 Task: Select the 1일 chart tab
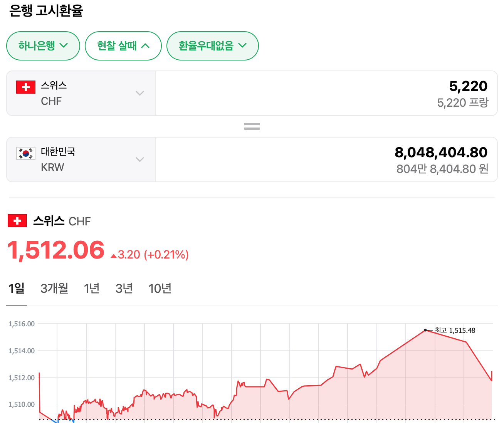[17, 288]
